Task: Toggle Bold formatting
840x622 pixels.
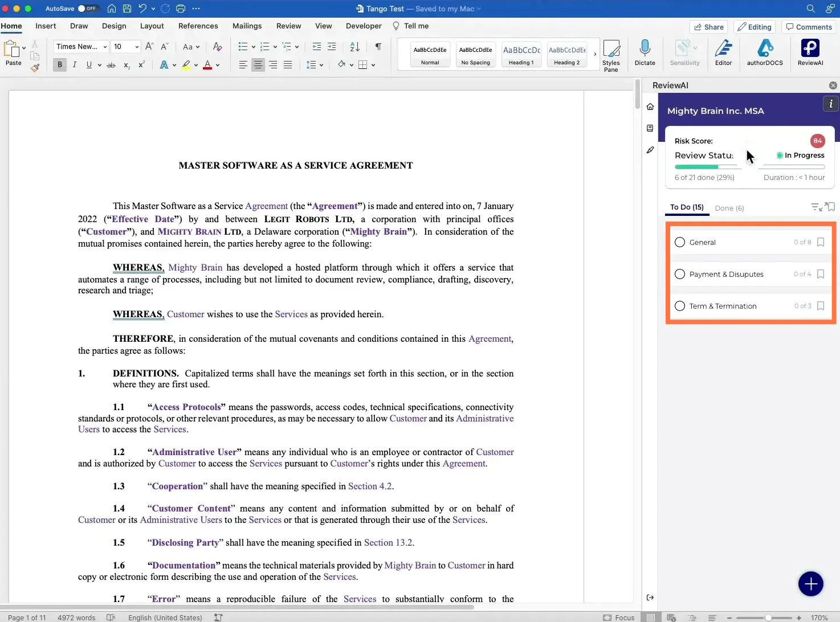Action: click(60, 65)
